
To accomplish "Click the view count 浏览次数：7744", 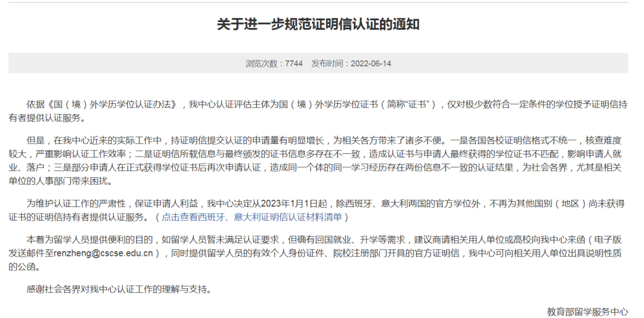I will point(274,63).
